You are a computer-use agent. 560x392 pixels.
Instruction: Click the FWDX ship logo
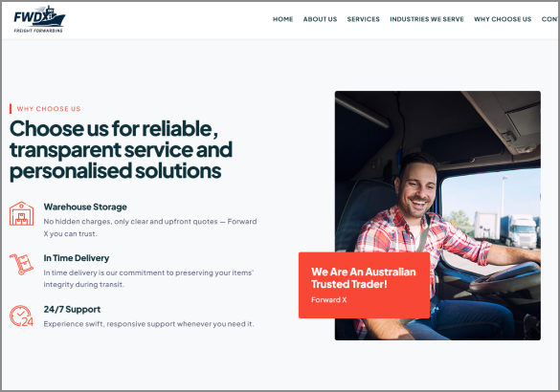[39, 16]
